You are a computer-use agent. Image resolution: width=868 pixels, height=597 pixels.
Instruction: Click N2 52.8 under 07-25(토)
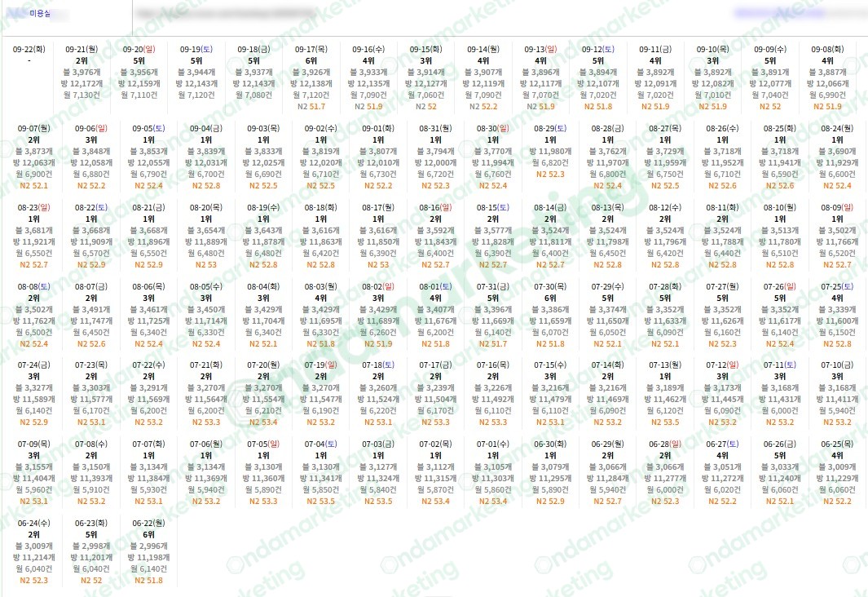(837, 344)
